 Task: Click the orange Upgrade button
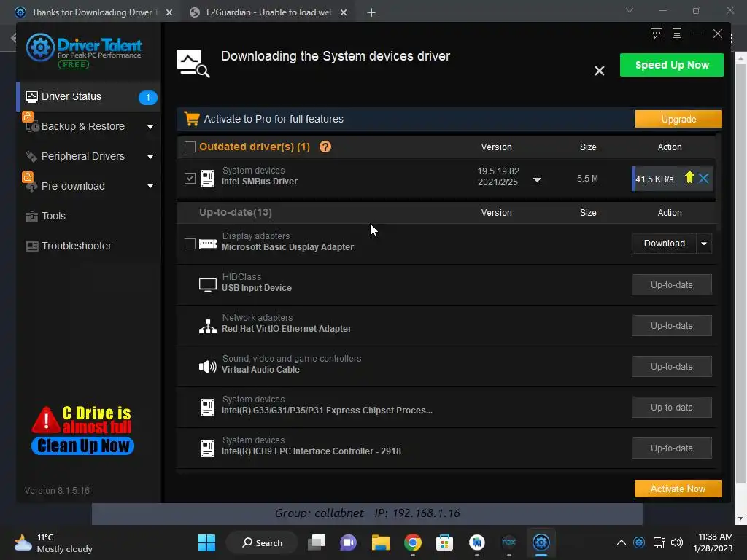click(678, 119)
